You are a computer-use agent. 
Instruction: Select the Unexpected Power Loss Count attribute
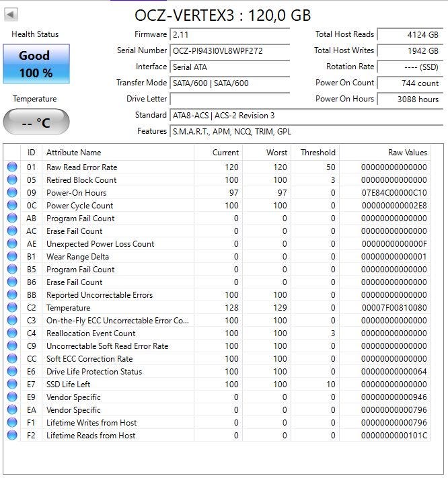[100, 244]
